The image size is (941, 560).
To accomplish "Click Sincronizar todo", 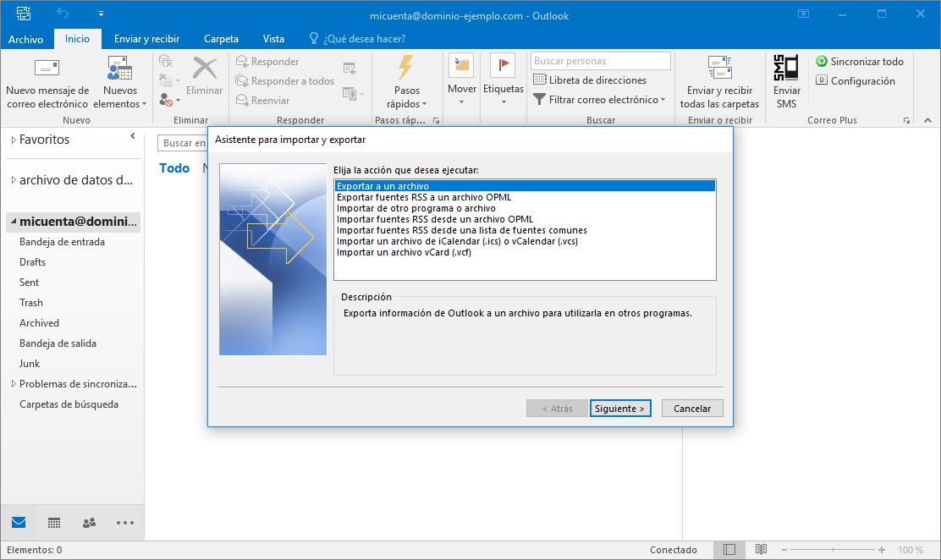I will tap(860, 61).
